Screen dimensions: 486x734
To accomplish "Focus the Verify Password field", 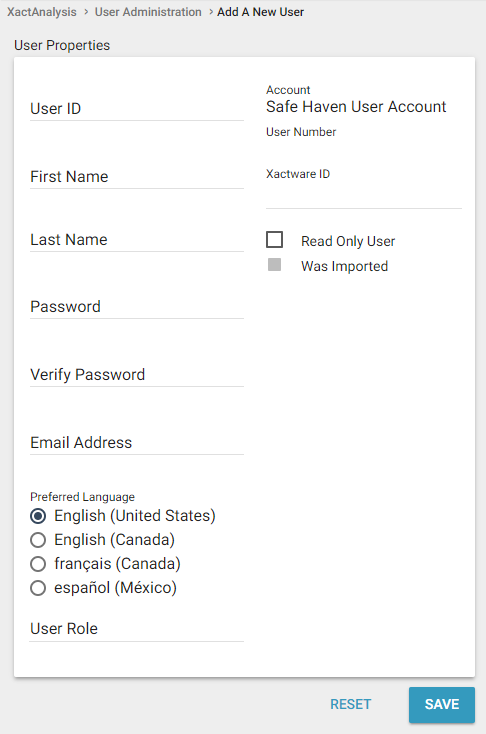I will pos(137,374).
